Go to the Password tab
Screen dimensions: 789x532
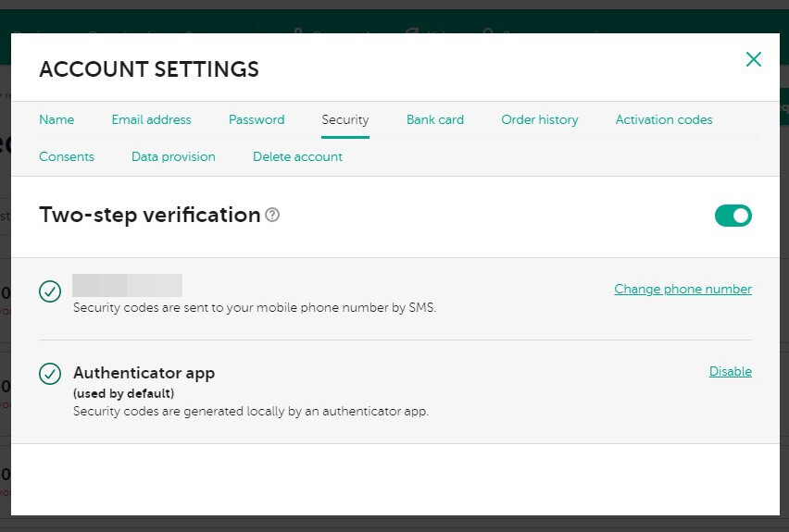pos(257,119)
